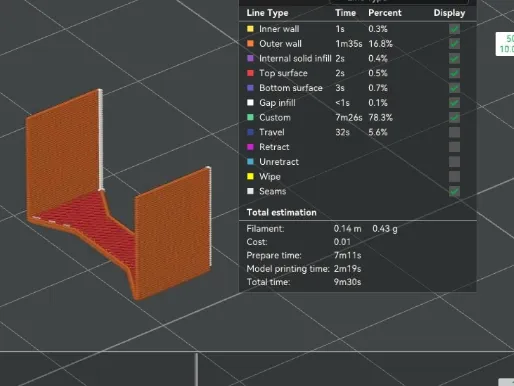Click the 16.8% outer wall percent
Image resolution: width=514 pixels, height=386 pixels.
pos(381,44)
